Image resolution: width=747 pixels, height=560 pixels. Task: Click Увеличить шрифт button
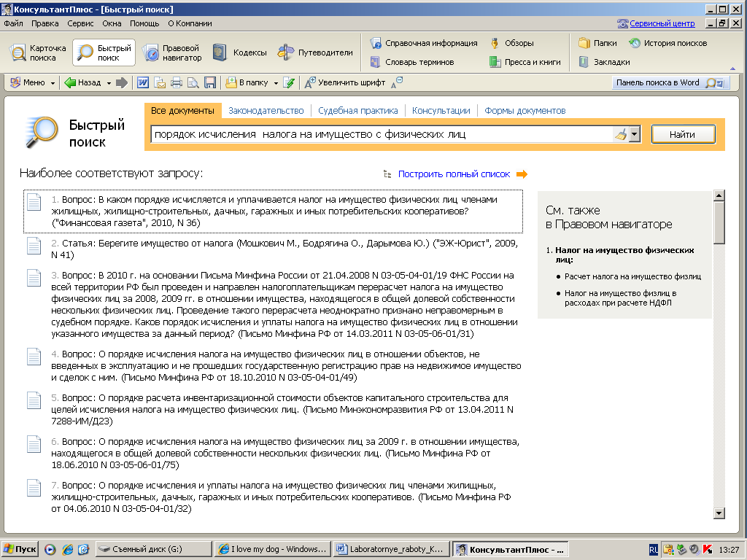345,82
